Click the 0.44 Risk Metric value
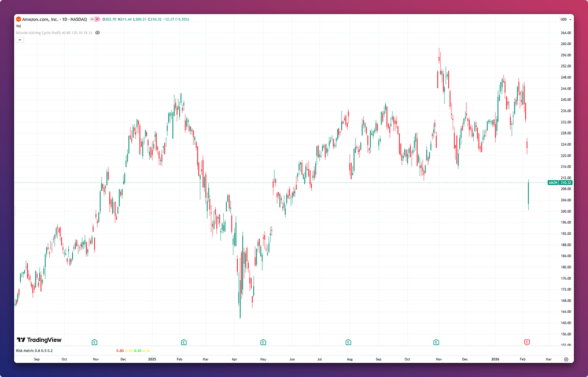This screenshot has width=588, height=377. (x=147, y=351)
